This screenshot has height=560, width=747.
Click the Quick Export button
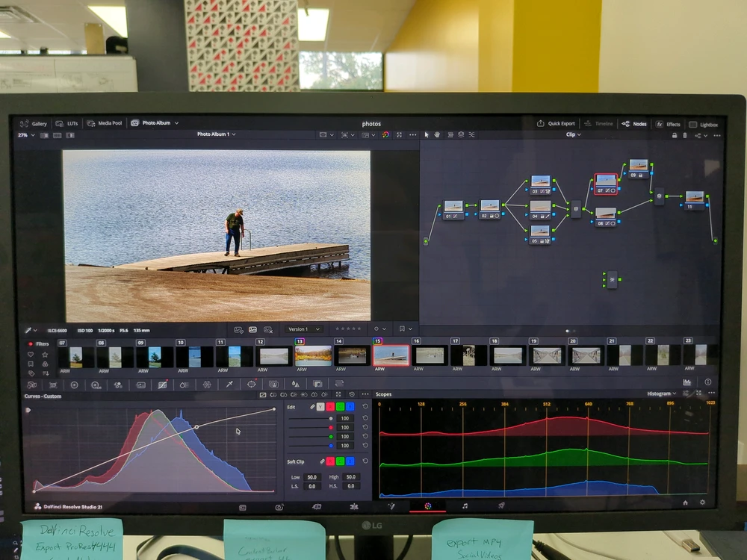(556, 123)
